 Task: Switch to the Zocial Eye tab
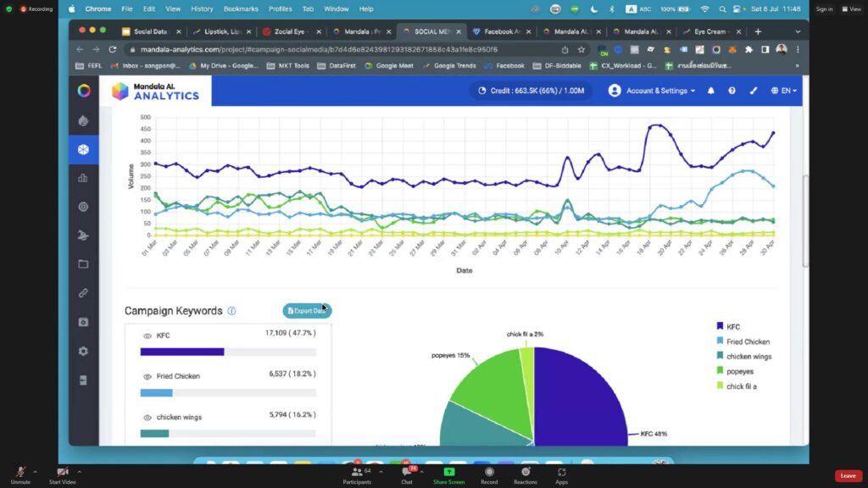click(x=292, y=31)
